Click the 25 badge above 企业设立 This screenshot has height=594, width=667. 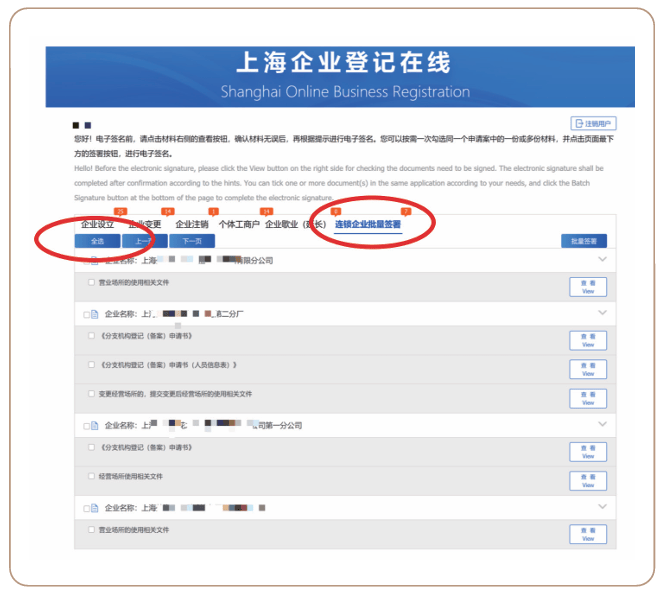click(120, 211)
